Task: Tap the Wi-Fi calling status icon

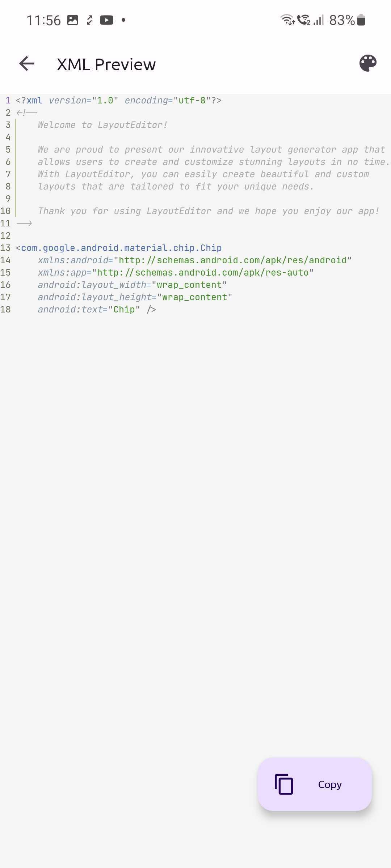Action: coord(303,20)
